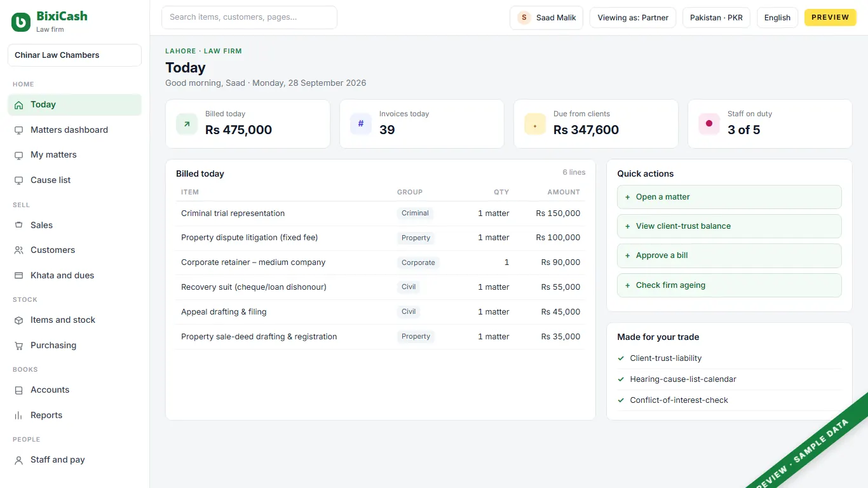
Task: Click the BixiCash logo icon
Action: click(21, 22)
